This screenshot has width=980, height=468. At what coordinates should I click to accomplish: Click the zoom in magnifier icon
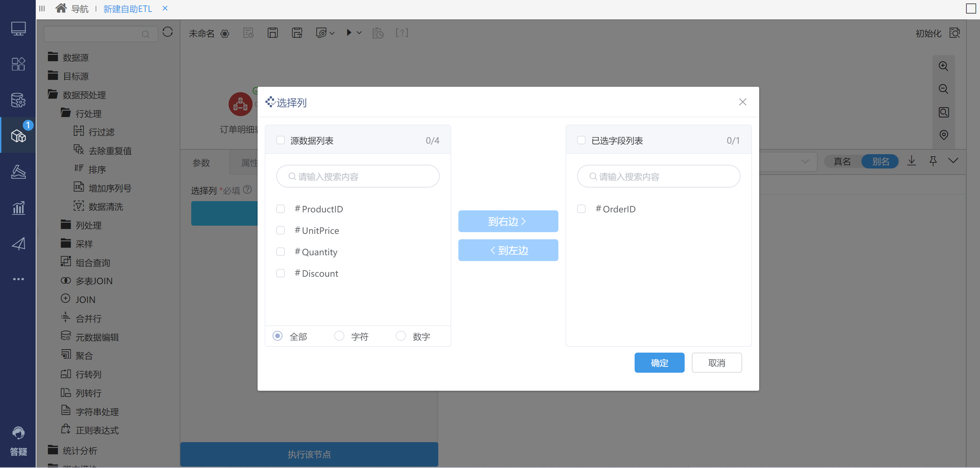pyautogui.click(x=943, y=66)
